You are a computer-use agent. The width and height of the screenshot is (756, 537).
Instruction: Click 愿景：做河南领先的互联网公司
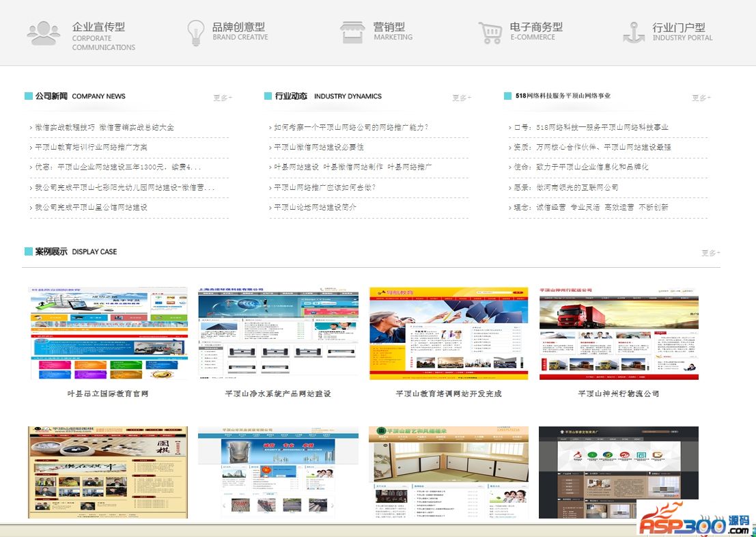(x=565, y=187)
